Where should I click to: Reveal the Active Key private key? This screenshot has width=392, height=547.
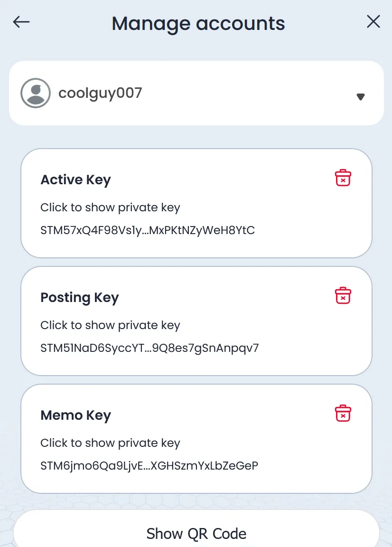pos(110,207)
